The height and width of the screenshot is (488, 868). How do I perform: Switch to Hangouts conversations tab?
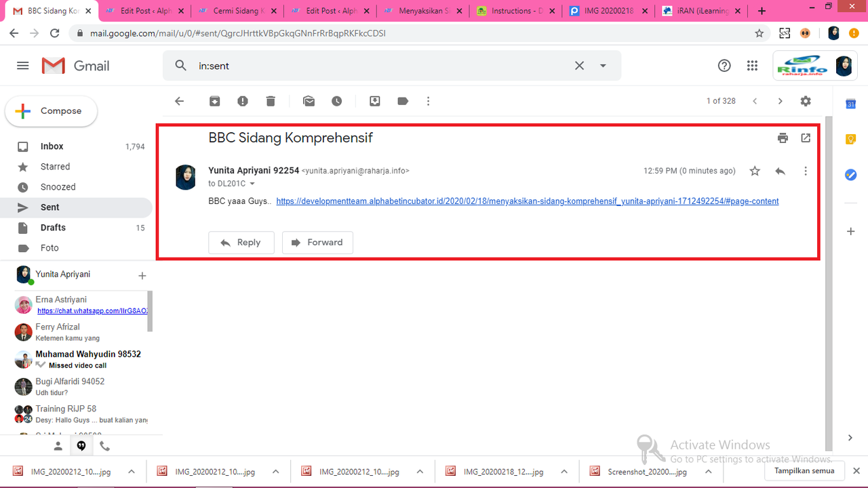81,446
